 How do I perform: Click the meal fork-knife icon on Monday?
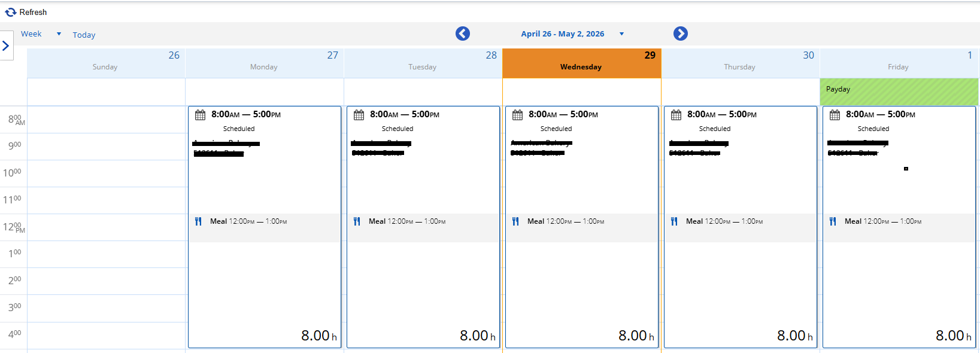click(x=199, y=221)
